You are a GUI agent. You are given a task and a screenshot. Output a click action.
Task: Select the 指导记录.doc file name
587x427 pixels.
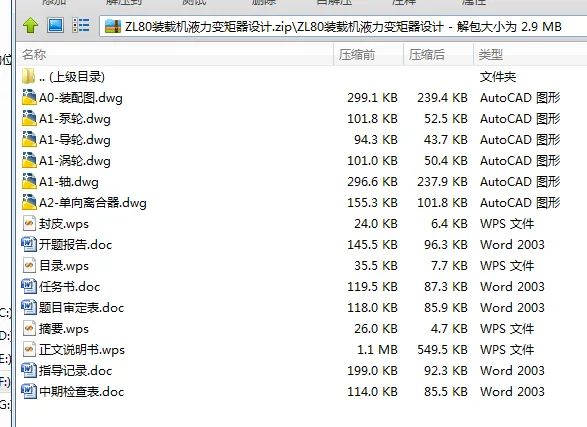[76, 370]
